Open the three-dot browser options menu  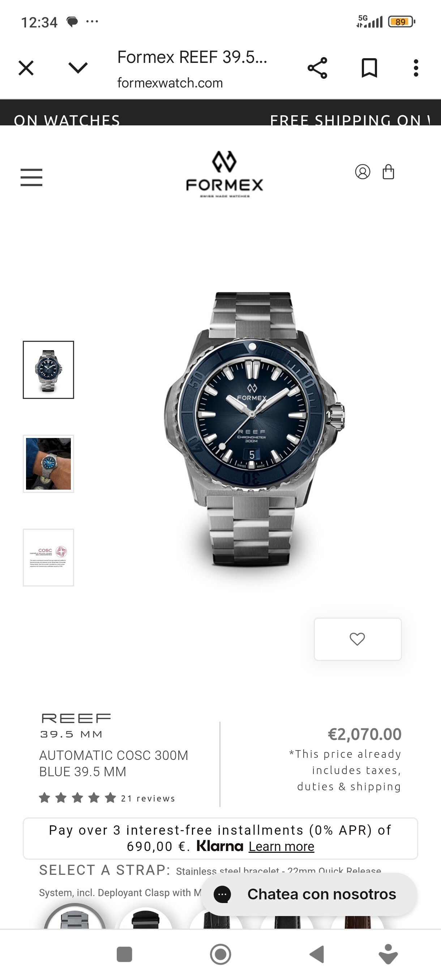[416, 68]
